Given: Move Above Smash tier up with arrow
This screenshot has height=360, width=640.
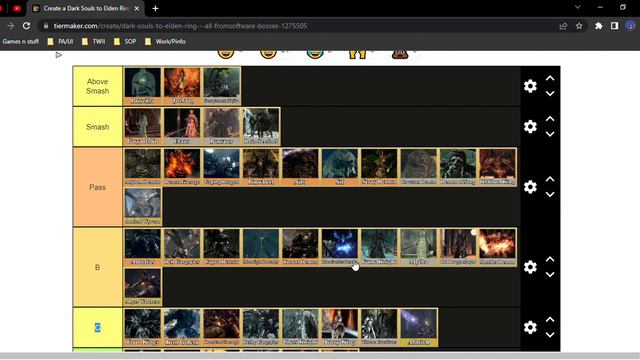Looking at the screenshot, I should [x=550, y=78].
